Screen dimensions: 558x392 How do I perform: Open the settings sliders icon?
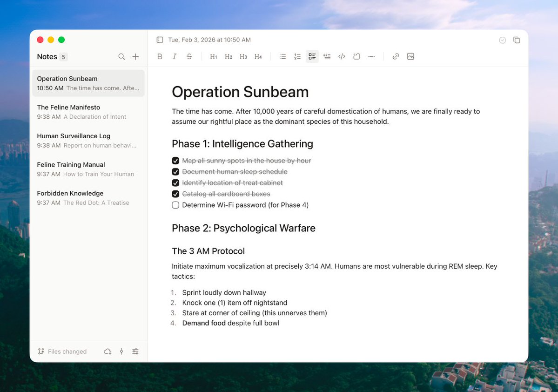point(135,351)
